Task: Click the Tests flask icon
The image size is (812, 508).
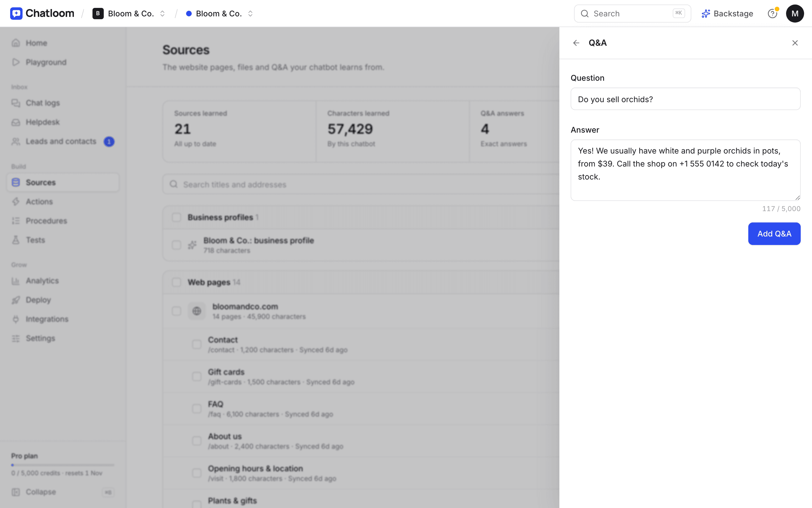Action: click(x=16, y=240)
